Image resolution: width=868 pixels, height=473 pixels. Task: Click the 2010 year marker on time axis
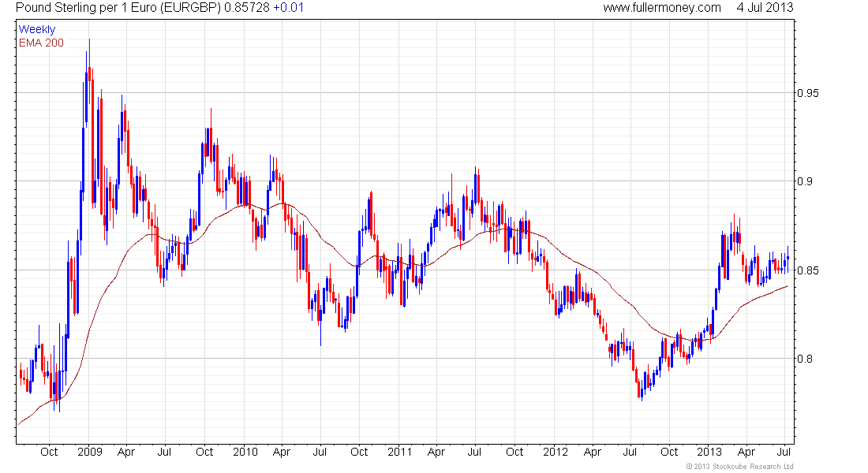point(245,452)
